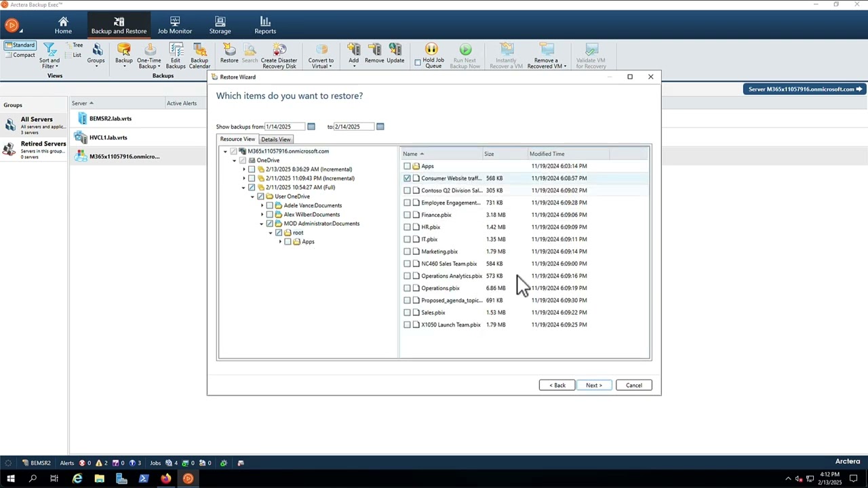
Task: Open the calendar picker for the end date
Action: pyautogui.click(x=380, y=127)
